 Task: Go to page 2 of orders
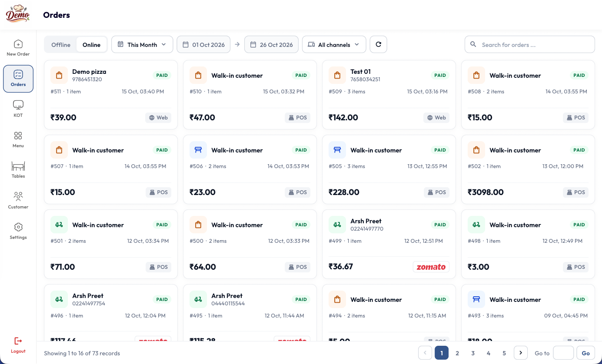pos(457,353)
